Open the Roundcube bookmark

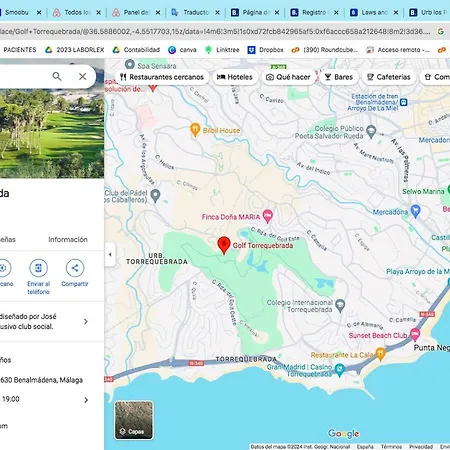pyautogui.click(x=325, y=50)
